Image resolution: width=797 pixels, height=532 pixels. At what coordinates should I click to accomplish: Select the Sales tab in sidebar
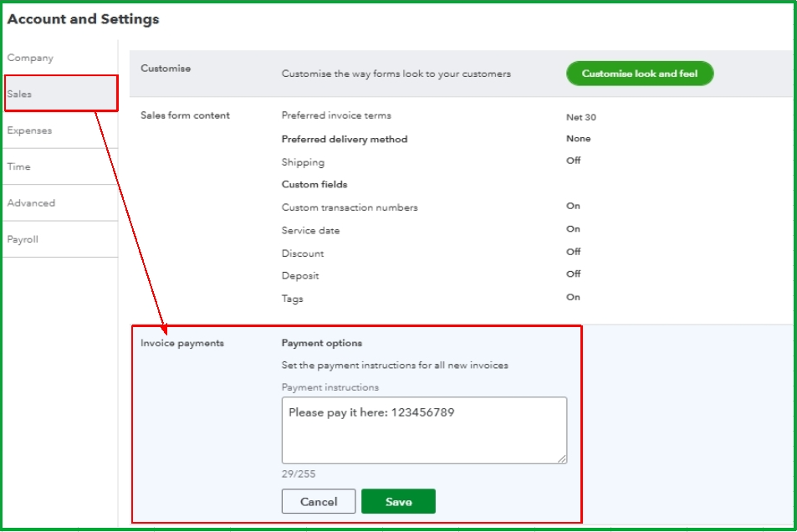[61, 94]
